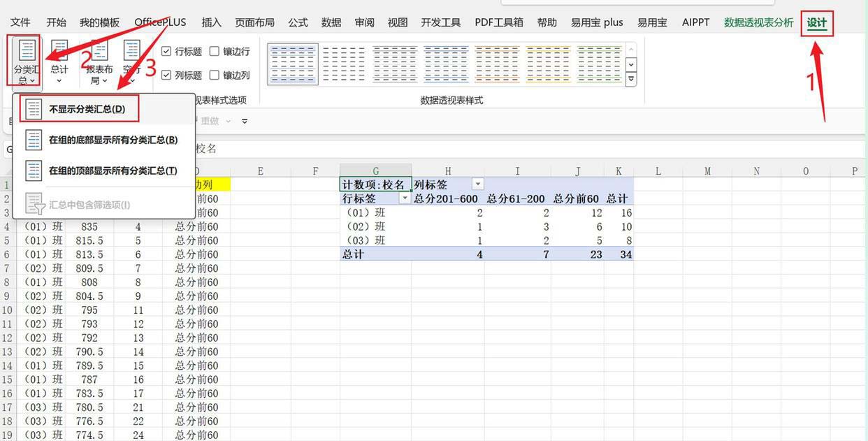Viewport: 868px width, 441px height.
Task: Switch to the 插入 tab
Action: tap(211, 22)
